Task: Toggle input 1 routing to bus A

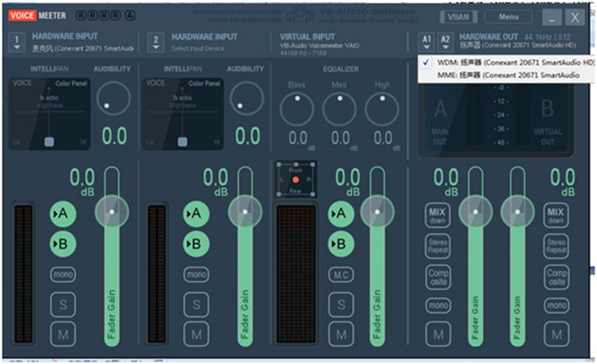Action: coord(63,213)
